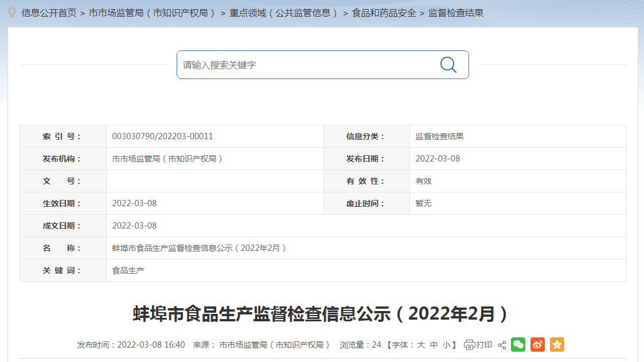The height and width of the screenshot is (362, 644).
Task: Open 监督检查结果 breadcrumb link
Action: tap(456, 13)
